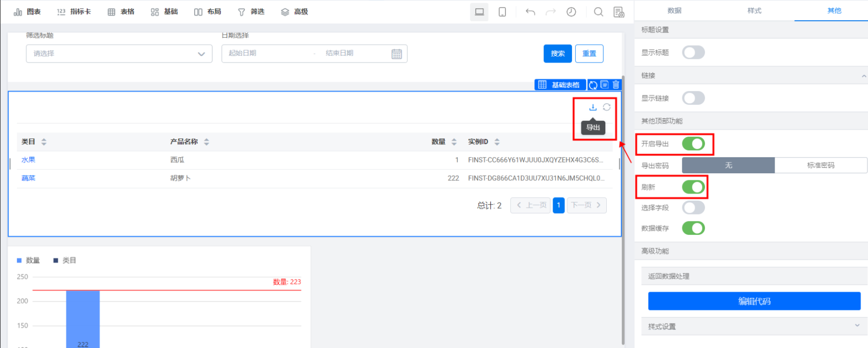
Task: Open the 高级 advanced components menu
Action: click(294, 12)
